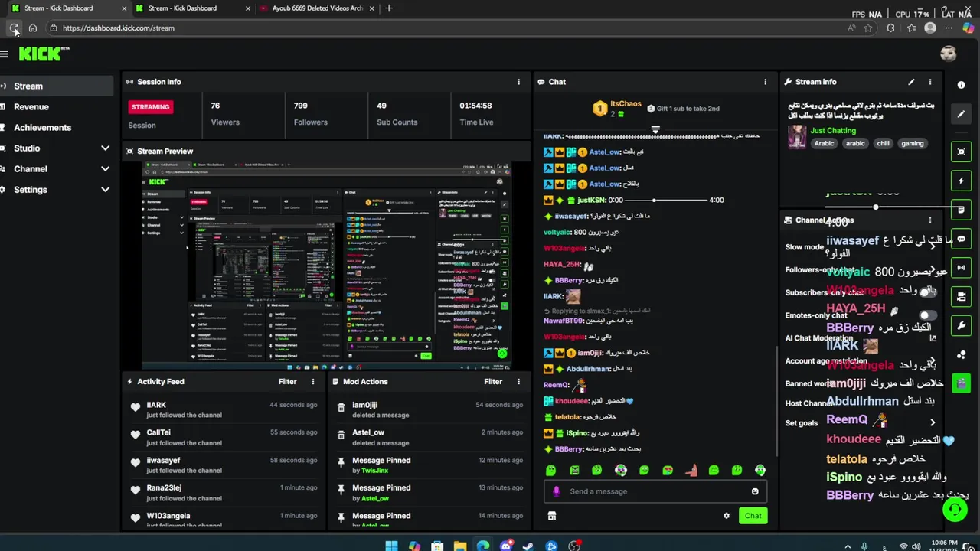Image resolution: width=980 pixels, height=551 pixels.
Task: Open File Explorer from the taskbar
Action: [459, 546]
